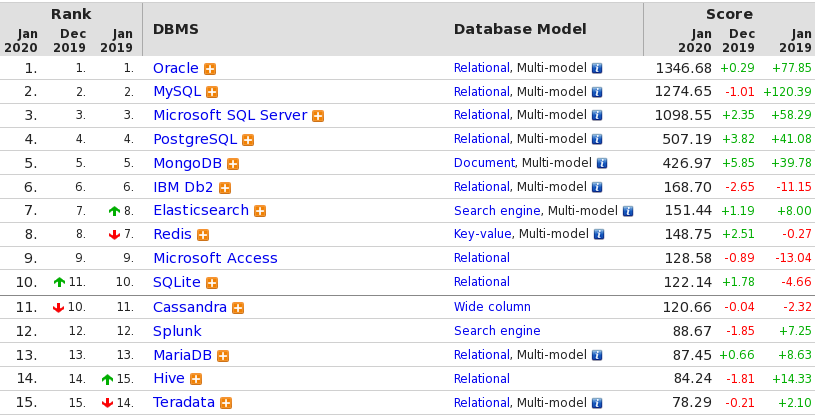Viewport: 825px width, 416px height.
Task: Click the info icon in MariaDB row
Action: point(597,355)
